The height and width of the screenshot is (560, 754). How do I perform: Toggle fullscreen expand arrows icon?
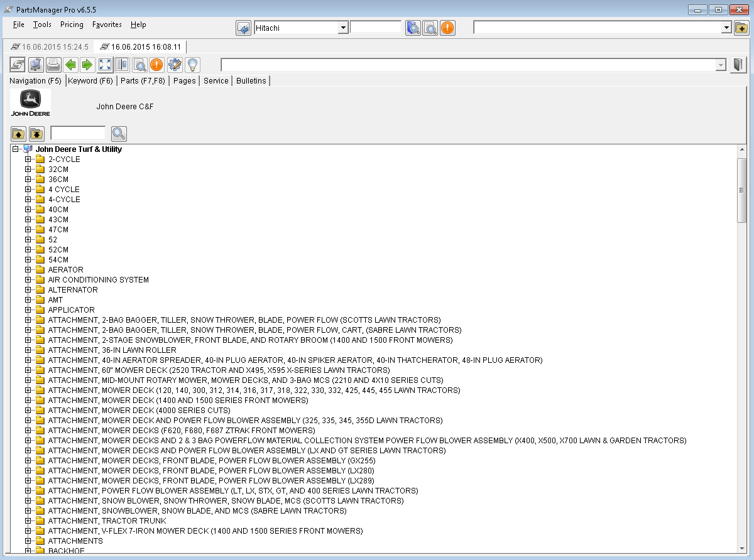point(105,65)
